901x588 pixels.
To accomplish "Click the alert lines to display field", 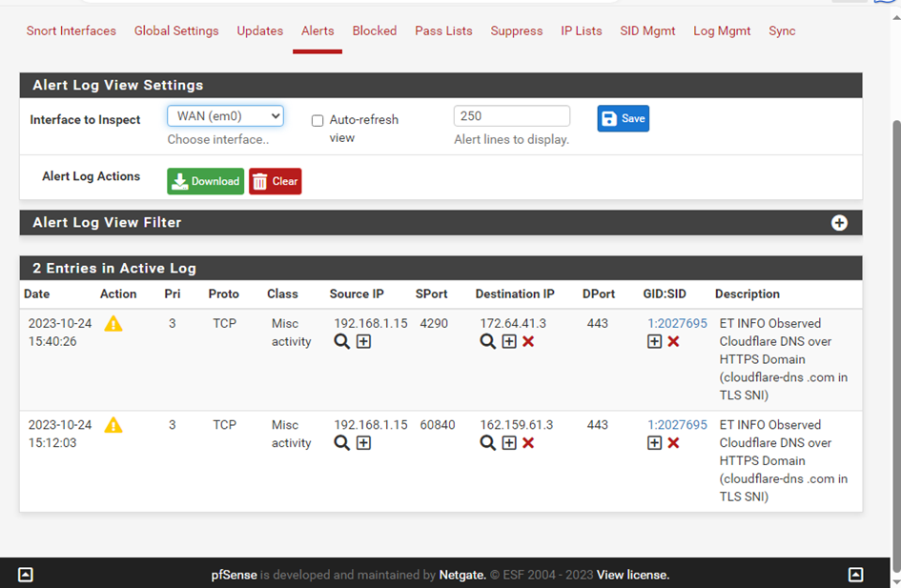I will tap(511, 115).
